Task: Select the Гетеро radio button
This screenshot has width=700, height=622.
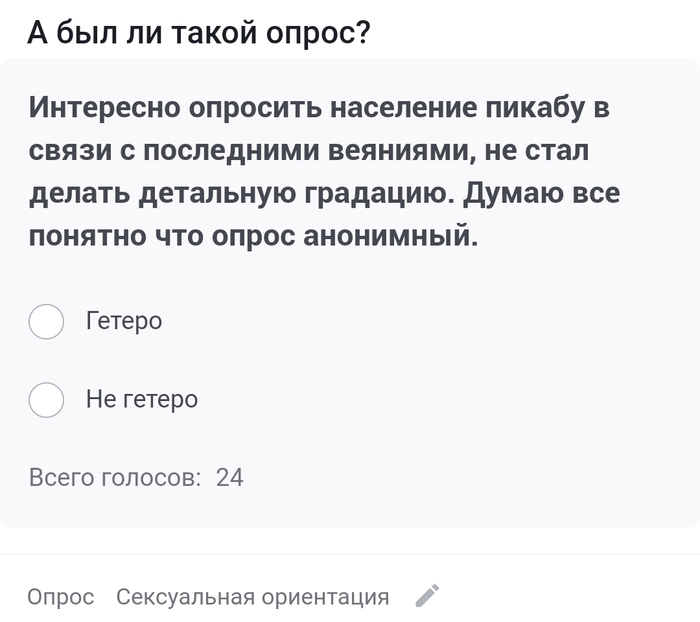Action: [x=47, y=322]
